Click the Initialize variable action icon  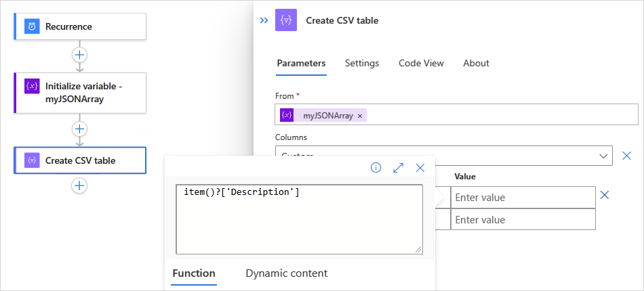coord(32,86)
